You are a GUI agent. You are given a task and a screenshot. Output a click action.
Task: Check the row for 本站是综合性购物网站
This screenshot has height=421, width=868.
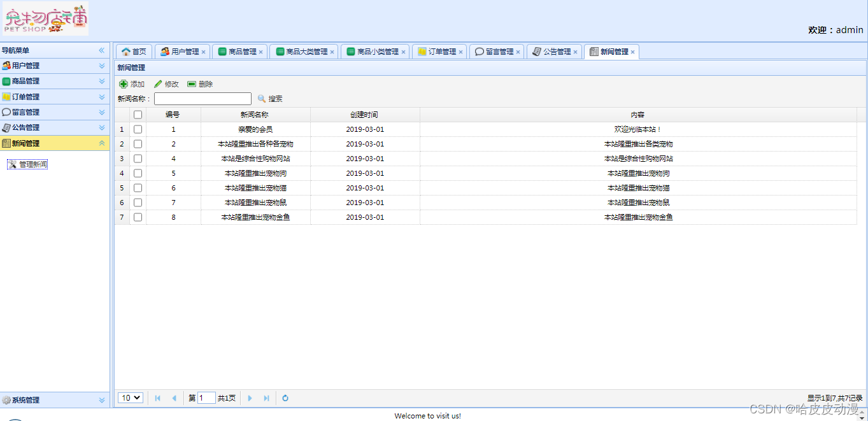[138, 159]
